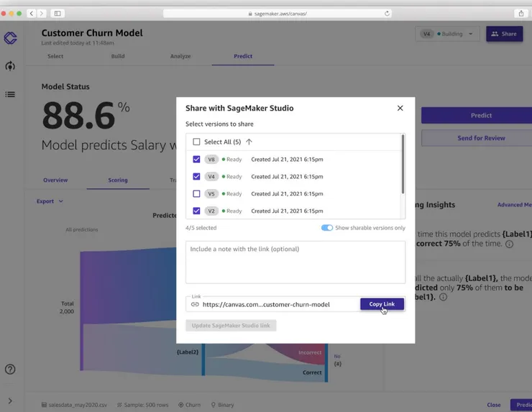Click the optional note text area
The height and width of the screenshot is (412, 532).
pyautogui.click(x=295, y=262)
